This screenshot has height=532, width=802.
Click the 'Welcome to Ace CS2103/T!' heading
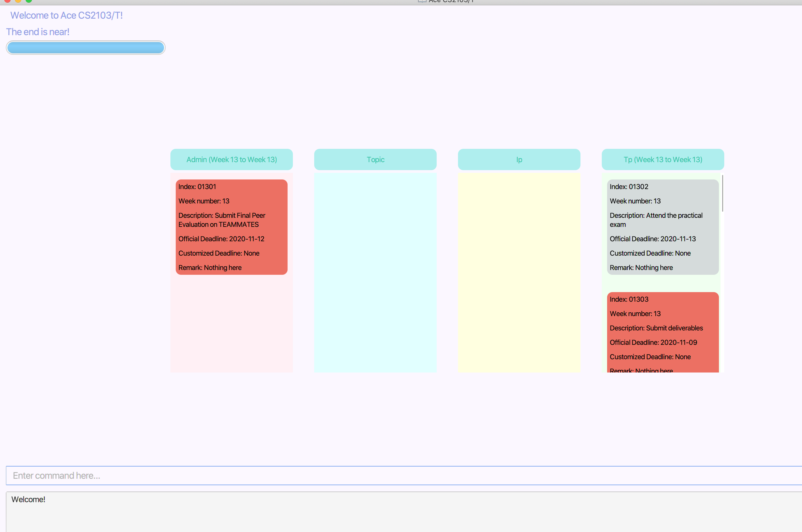[67, 15]
